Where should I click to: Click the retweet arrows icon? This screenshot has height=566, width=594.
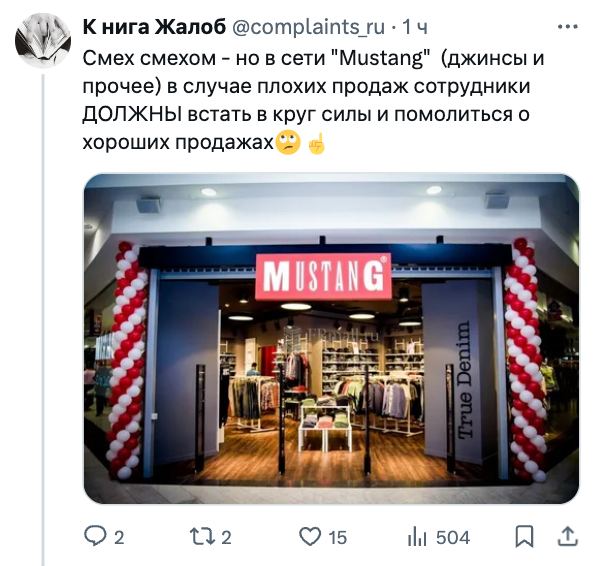click(x=202, y=537)
